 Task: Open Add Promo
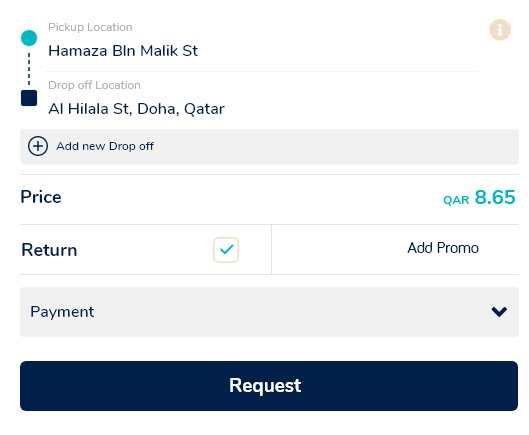[443, 248]
